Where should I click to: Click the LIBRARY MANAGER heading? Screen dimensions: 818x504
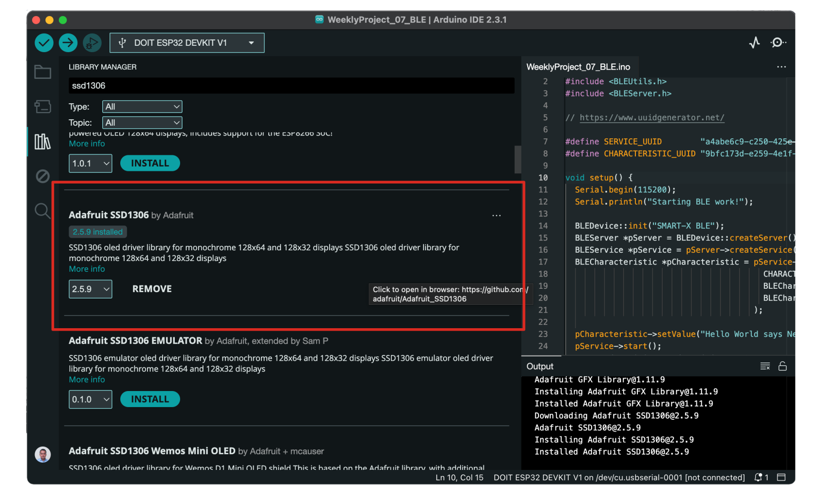pyautogui.click(x=103, y=67)
